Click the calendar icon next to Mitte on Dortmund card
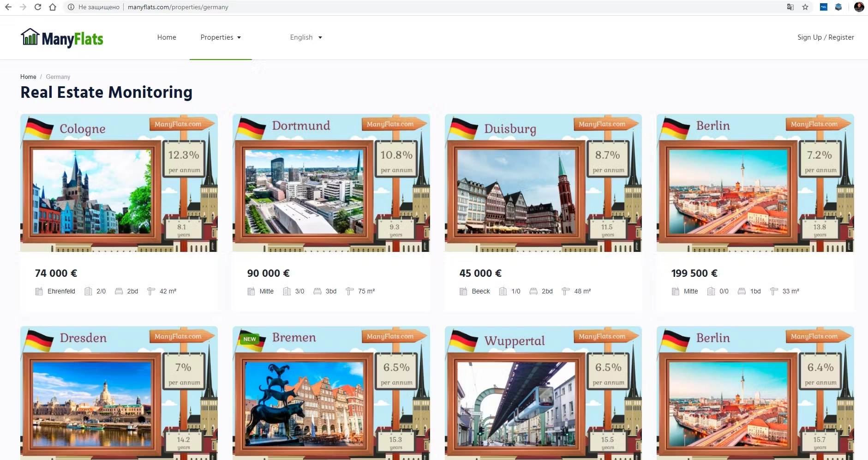 [251, 291]
